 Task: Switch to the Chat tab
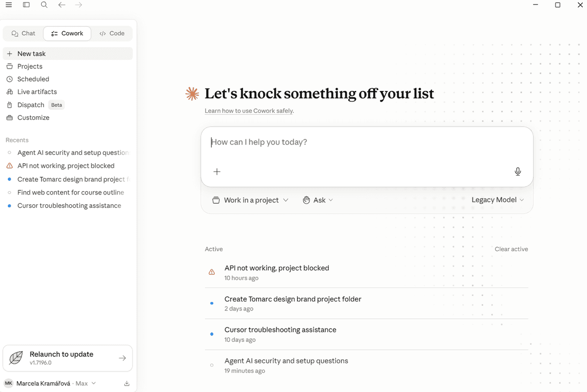(23, 34)
